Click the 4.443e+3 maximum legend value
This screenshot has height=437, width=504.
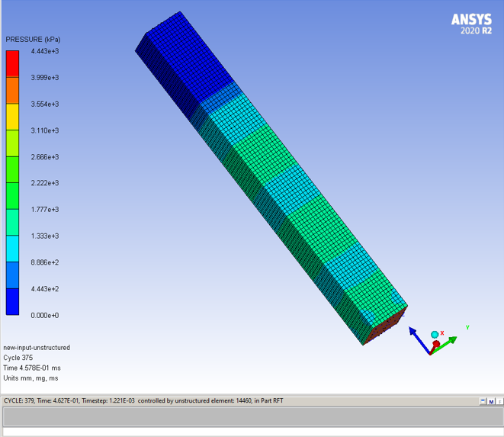(x=45, y=51)
